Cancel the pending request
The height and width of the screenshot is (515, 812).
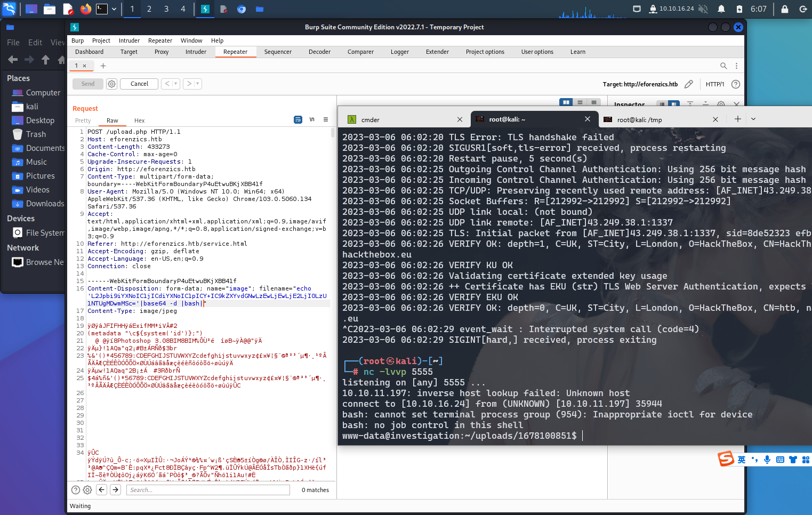(x=139, y=84)
